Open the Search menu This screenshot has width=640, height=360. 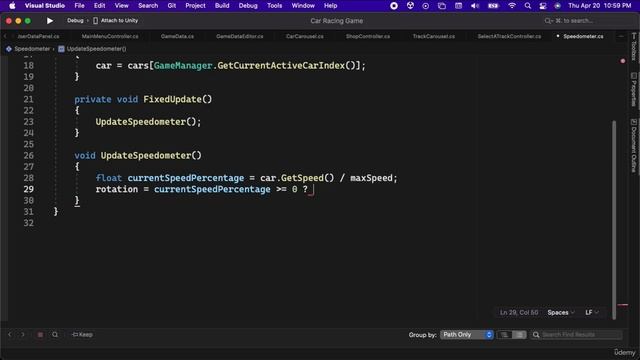148,6
